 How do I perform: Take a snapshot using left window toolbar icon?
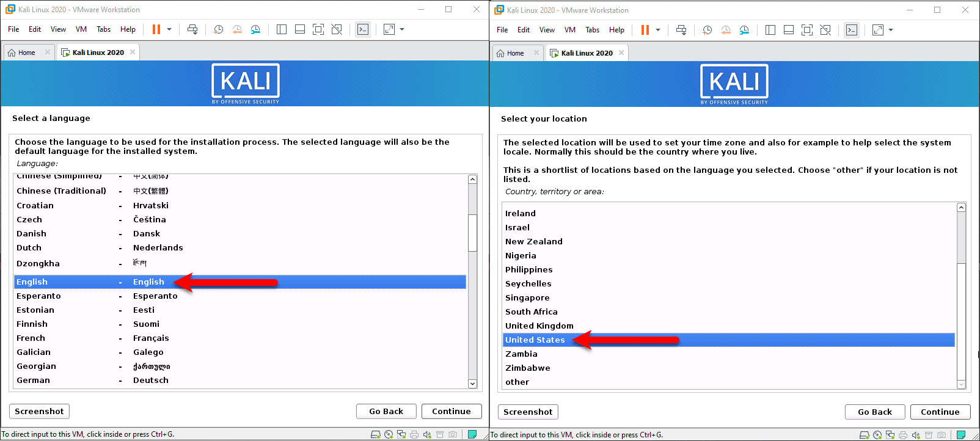click(x=218, y=29)
